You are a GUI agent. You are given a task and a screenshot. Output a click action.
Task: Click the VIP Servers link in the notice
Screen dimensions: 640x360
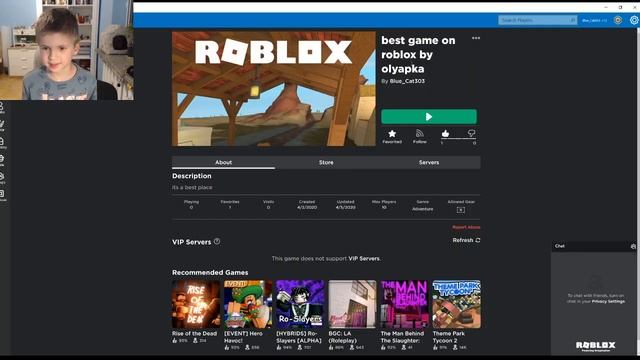[364, 259]
